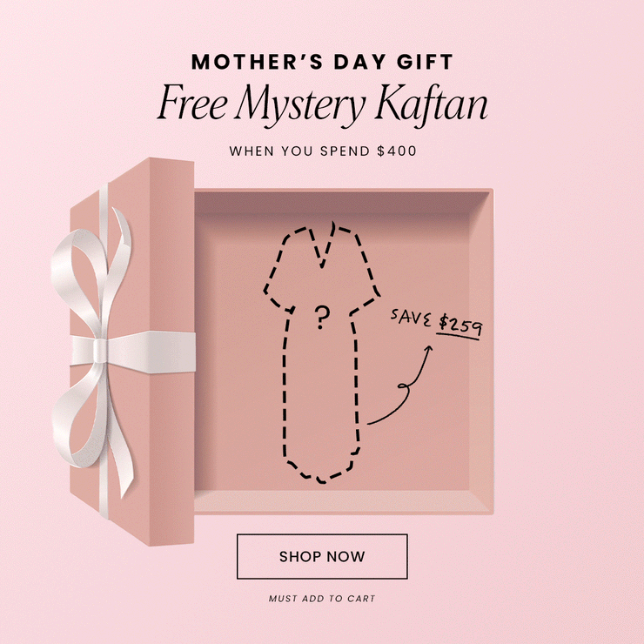The height and width of the screenshot is (644, 644).
Task: Click the underlined $259 amount
Action: pos(460,326)
